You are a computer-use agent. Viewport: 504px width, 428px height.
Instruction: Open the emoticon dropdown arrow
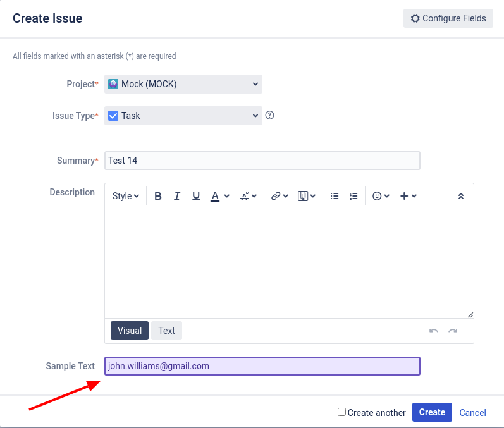tap(387, 196)
